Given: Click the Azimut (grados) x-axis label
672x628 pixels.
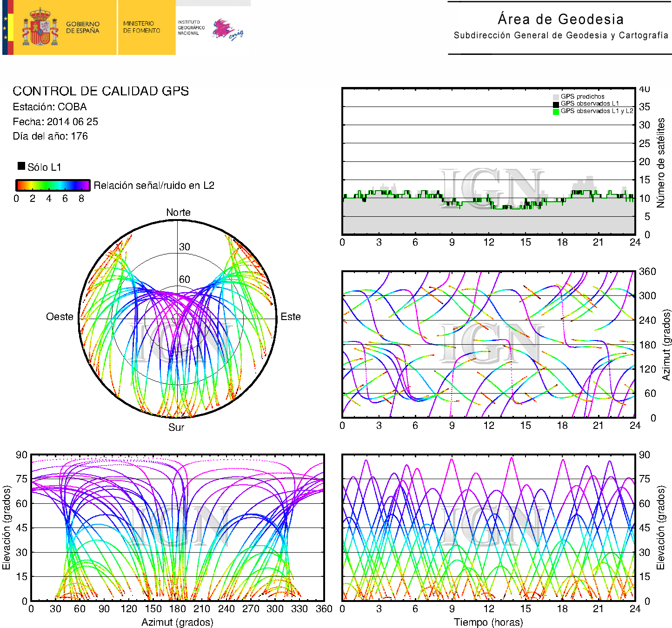Looking at the screenshot, I should coord(177,622).
